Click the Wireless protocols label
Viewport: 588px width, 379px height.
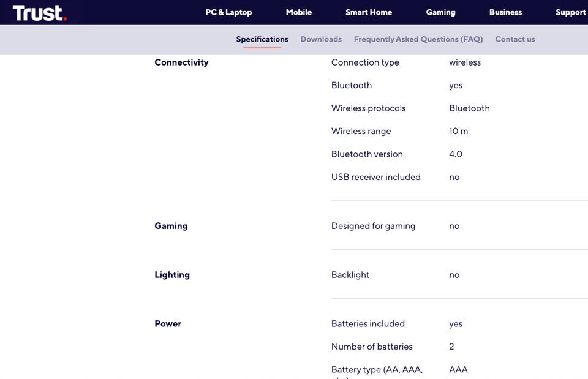(368, 108)
